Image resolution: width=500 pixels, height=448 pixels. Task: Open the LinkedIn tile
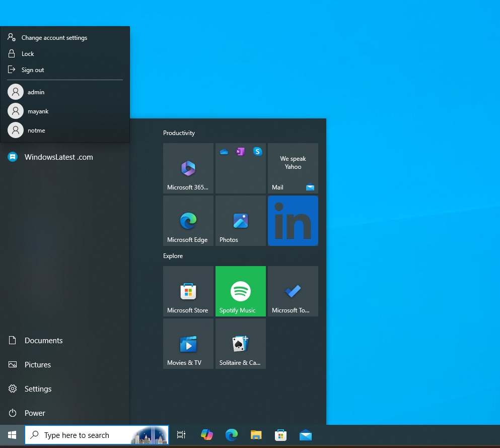(x=293, y=221)
